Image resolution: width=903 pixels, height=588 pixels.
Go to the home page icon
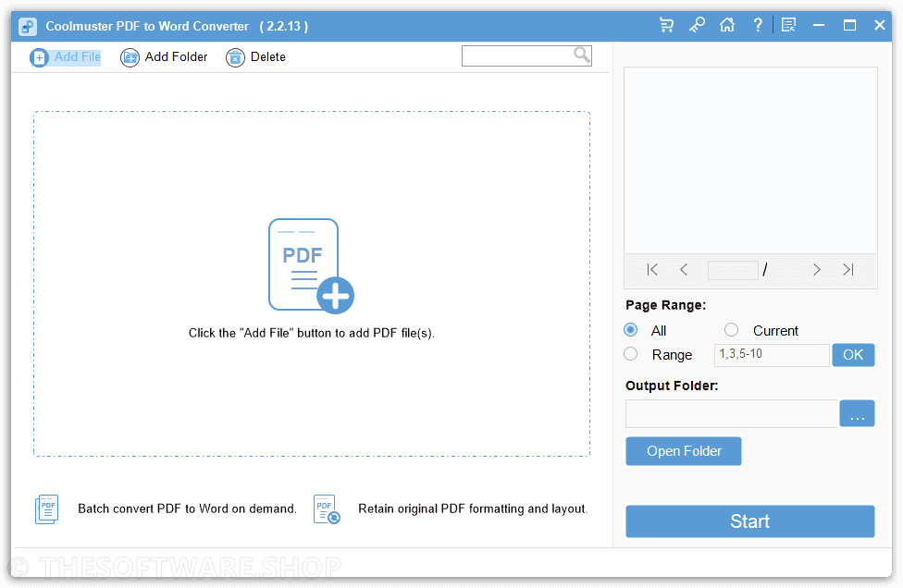click(x=727, y=25)
